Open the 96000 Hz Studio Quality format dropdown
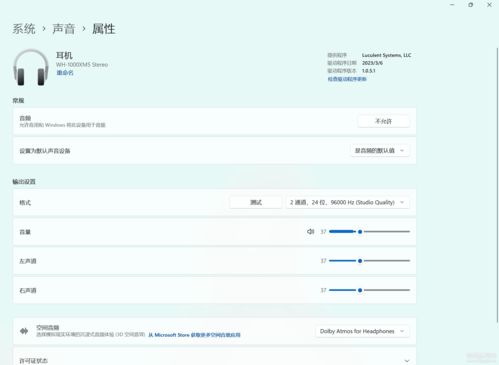Screen dimensions: 499x365 (x=348, y=202)
